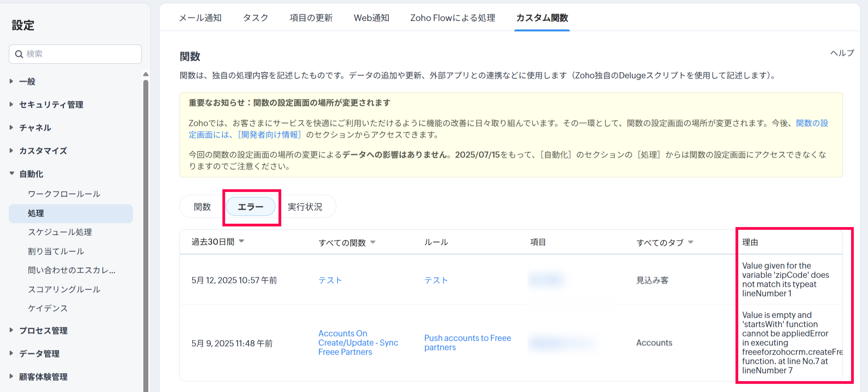Viewport: 868px width, 392px height.
Task: Expand the 一般 settings section
Action: pos(27,82)
